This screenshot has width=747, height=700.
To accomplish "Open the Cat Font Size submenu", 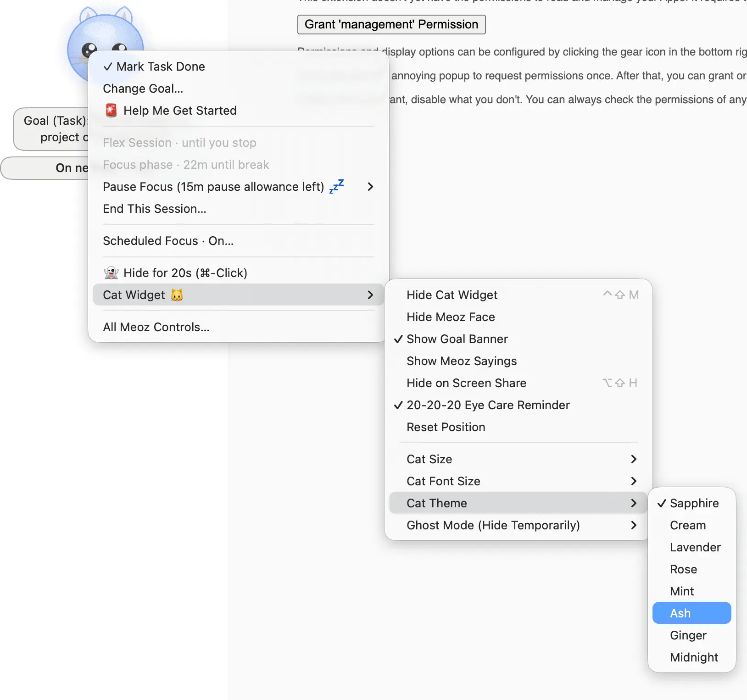I will tap(518, 481).
